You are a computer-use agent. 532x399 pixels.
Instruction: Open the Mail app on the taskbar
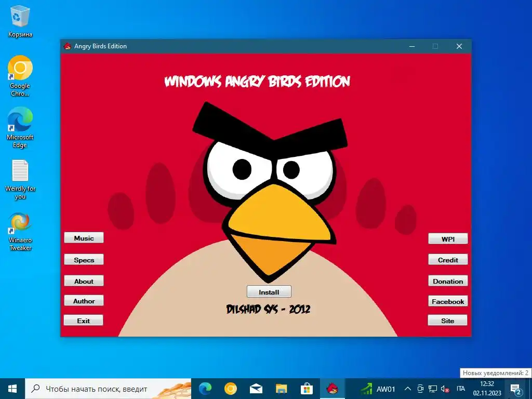256,389
